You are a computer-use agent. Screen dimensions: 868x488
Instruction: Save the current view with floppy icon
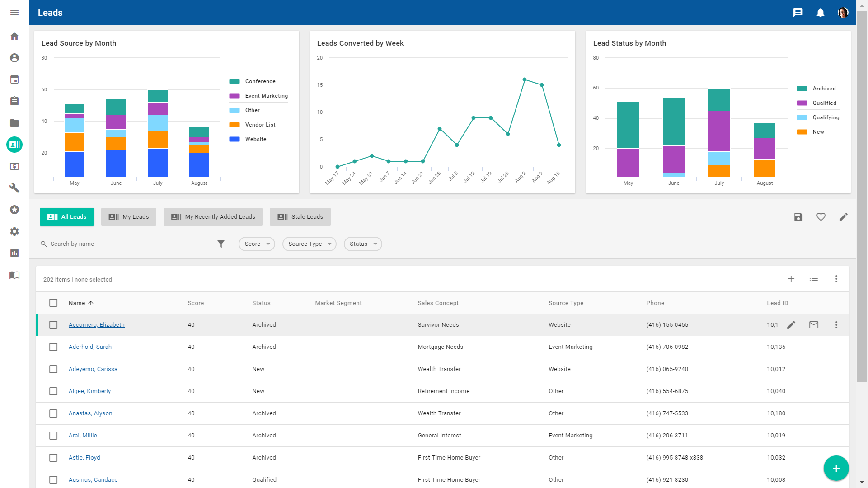point(798,217)
